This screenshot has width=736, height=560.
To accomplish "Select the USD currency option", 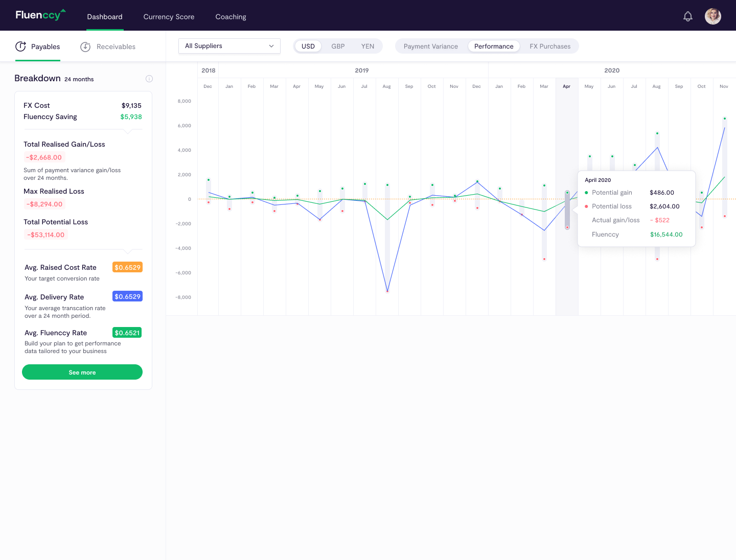I will 308,46.
